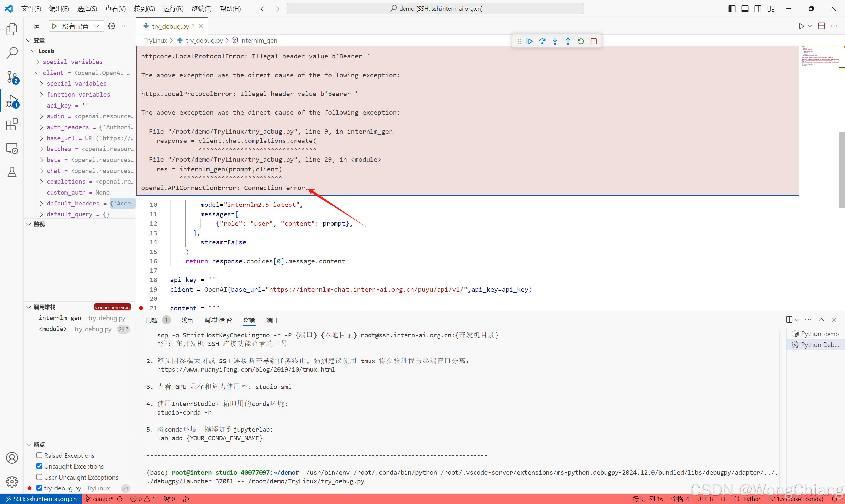Click the editor vertical scrollbar thumb
Screen dimensions: 845x504
point(841,170)
